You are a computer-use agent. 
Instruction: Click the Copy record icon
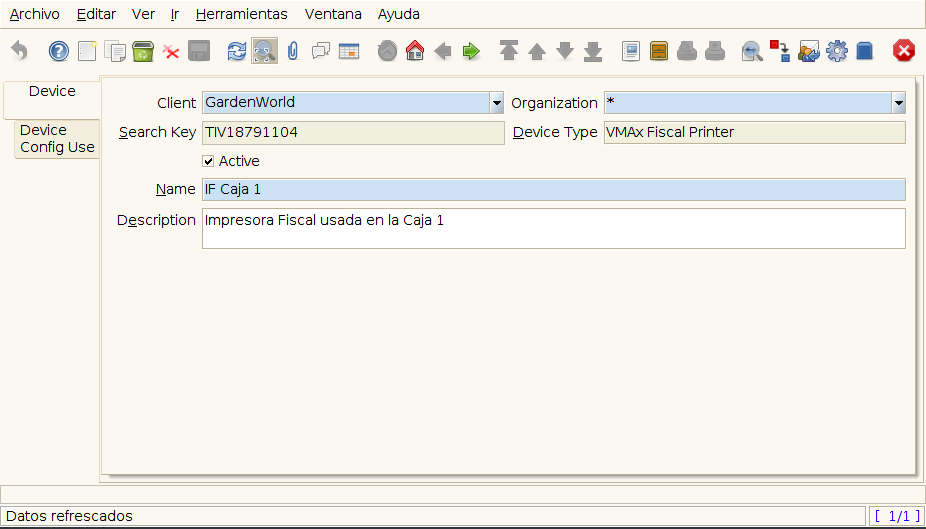(115, 51)
